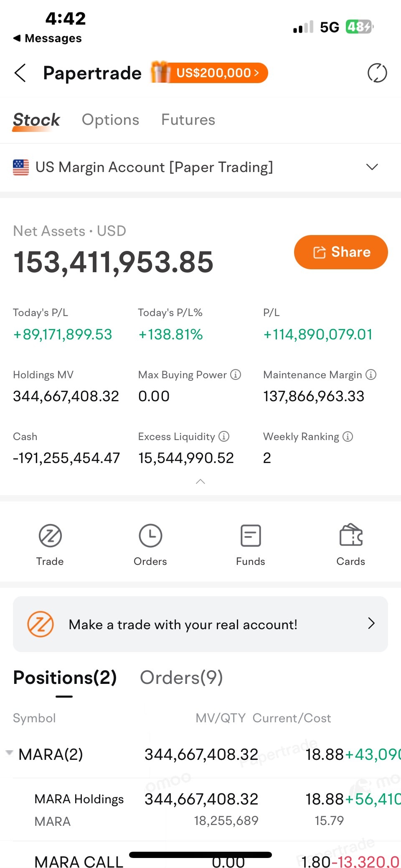The width and height of the screenshot is (401, 868).
Task: Show Max Buying Power info icon
Action: 236,375
